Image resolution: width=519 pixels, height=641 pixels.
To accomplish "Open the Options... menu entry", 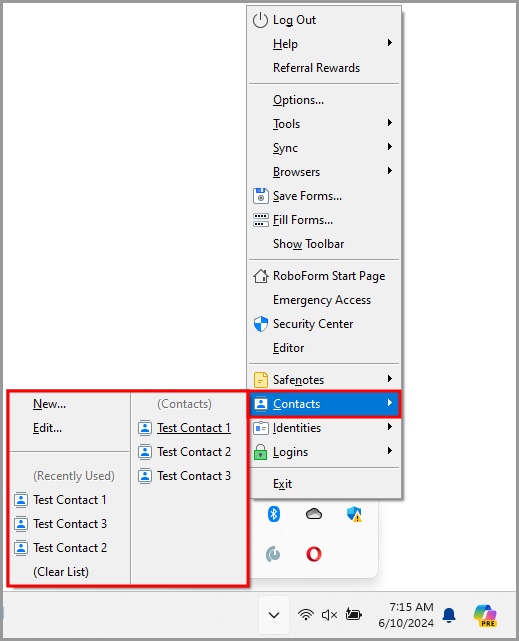I will (x=298, y=100).
